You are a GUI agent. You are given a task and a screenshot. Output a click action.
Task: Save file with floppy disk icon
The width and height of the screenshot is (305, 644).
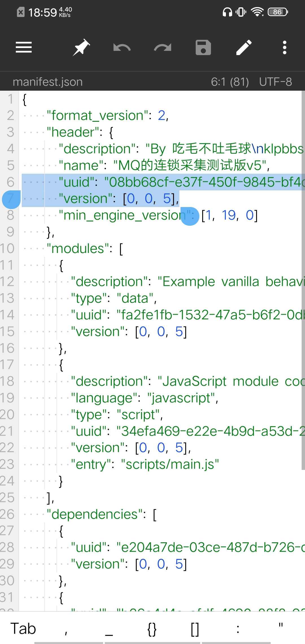(203, 47)
